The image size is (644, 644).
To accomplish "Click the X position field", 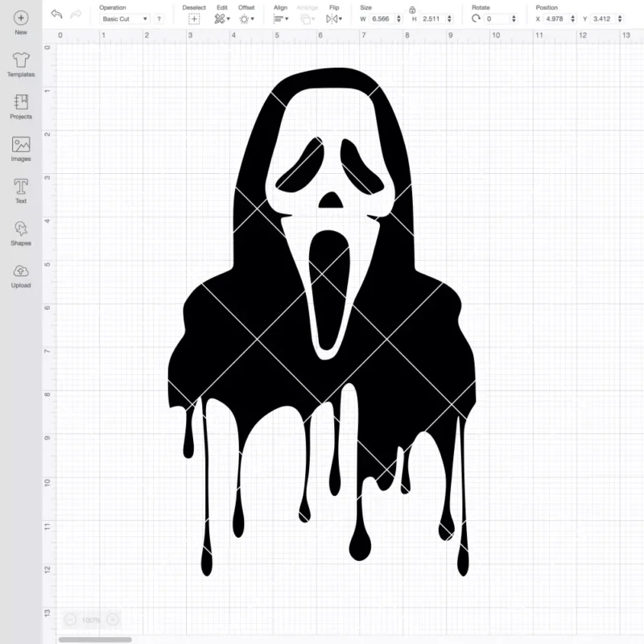I will tap(556, 19).
